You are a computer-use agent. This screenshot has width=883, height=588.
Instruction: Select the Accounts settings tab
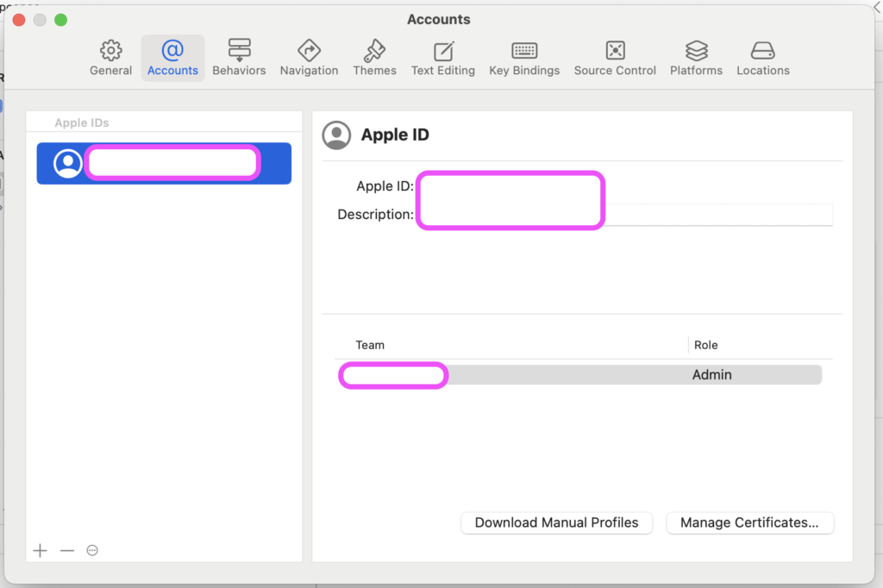pyautogui.click(x=172, y=58)
